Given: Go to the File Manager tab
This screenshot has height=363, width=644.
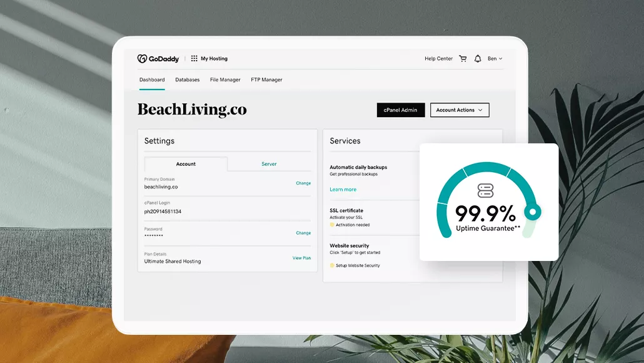Looking at the screenshot, I should coord(225,79).
